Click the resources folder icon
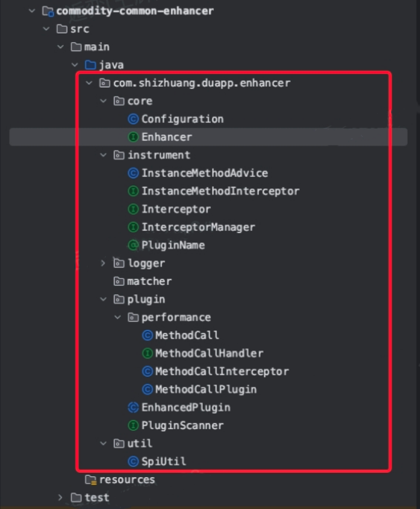This screenshot has height=509, width=420. coord(90,479)
